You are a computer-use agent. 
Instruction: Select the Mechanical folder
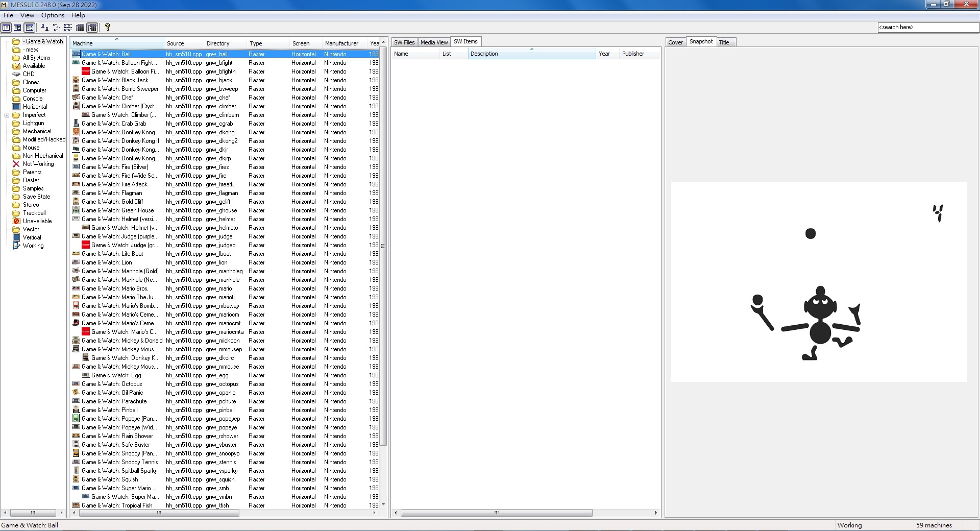[x=32, y=131]
